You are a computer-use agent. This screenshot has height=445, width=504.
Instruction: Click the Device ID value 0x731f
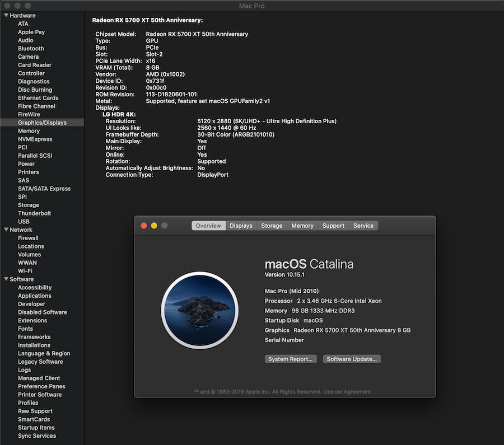coord(155,81)
